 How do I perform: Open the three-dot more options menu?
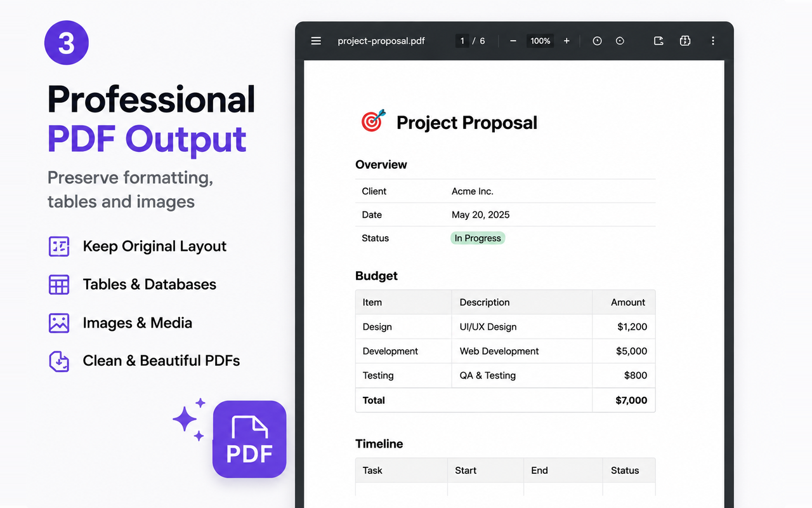(713, 41)
